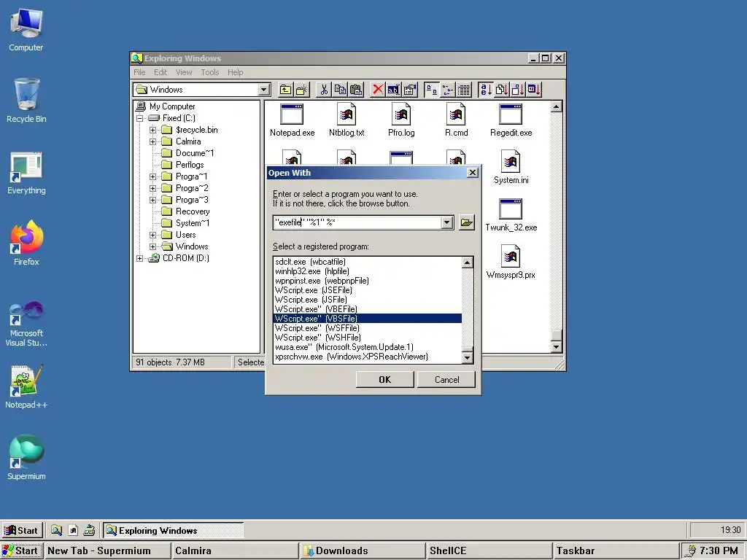This screenshot has width=747, height=560.
Task: Select sdclt.exe (wbcatfile) entry
Action: pos(368,262)
